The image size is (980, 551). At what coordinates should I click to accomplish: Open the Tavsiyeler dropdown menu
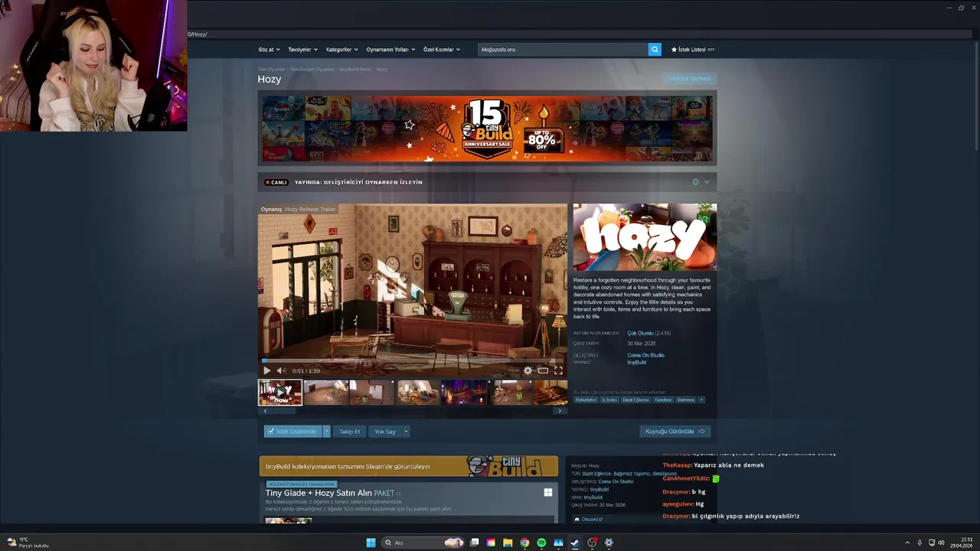(302, 49)
